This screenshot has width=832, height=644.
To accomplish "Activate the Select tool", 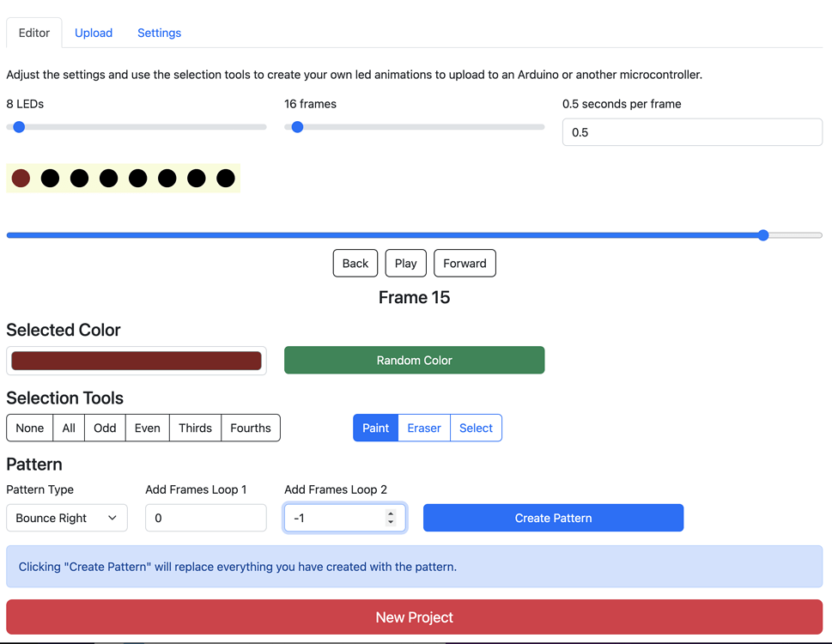I will click(x=476, y=427).
